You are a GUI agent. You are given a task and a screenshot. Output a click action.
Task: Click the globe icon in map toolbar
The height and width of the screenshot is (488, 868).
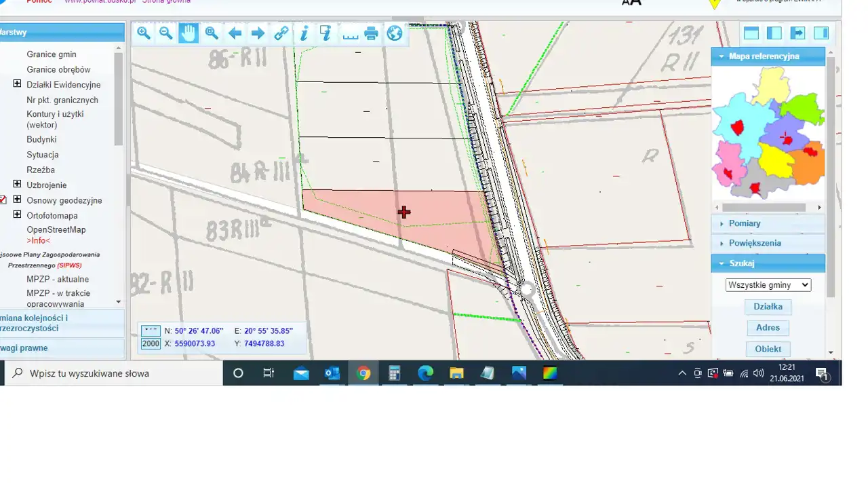pyautogui.click(x=395, y=33)
